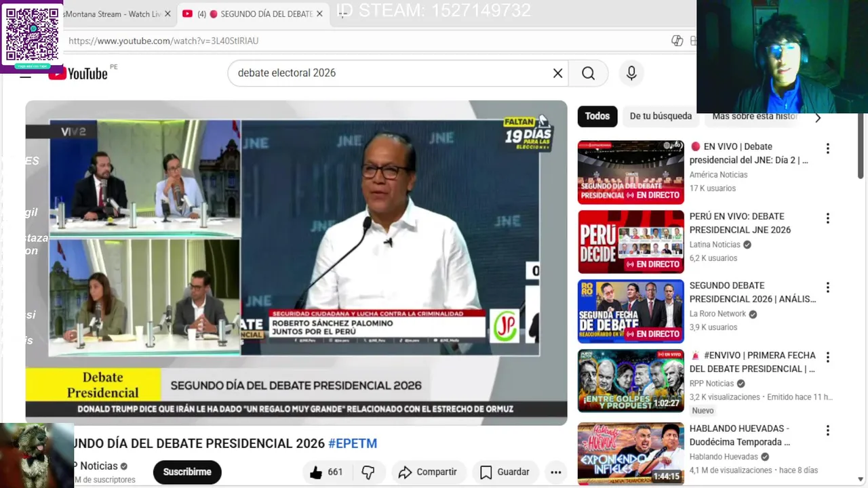This screenshot has height=488, width=868.
Task: Visit the Latina Noticias channel name
Action: click(x=715, y=245)
